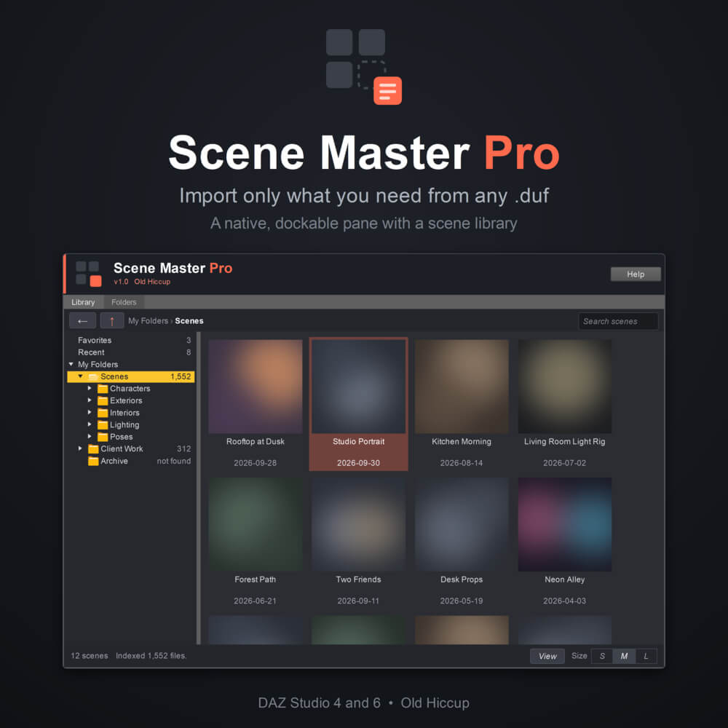The height and width of the screenshot is (728, 728).
Task: Select the Forest Path thumbnail
Action: point(256,524)
